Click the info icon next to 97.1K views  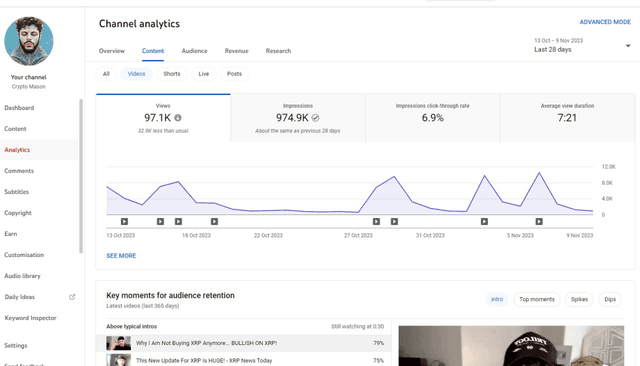click(x=178, y=118)
